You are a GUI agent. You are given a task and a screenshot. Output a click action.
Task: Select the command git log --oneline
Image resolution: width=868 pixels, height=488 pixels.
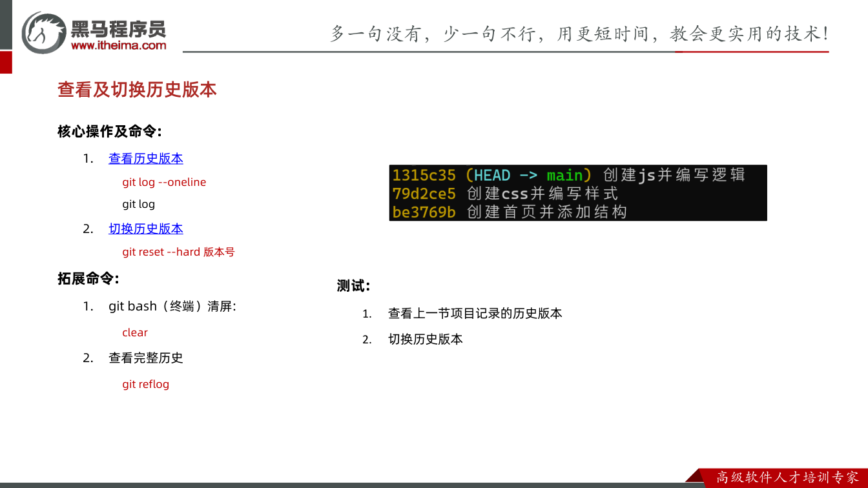[164, 182]
